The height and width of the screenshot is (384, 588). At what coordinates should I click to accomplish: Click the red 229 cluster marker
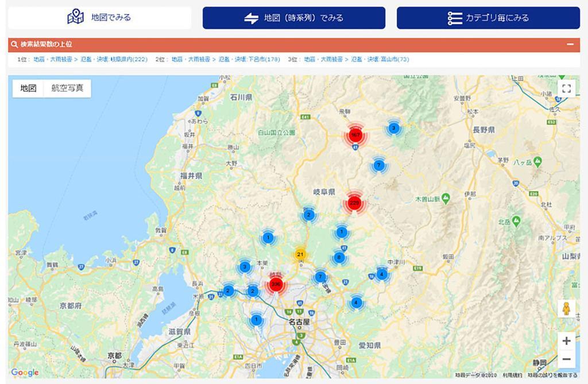(354, 203)
